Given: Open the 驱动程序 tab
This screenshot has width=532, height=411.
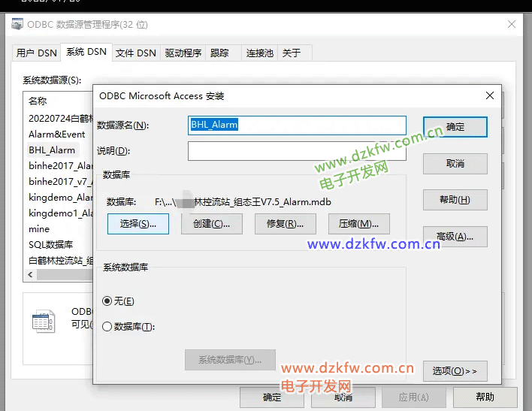Looking at the screenshot, I should click(183, 53).
